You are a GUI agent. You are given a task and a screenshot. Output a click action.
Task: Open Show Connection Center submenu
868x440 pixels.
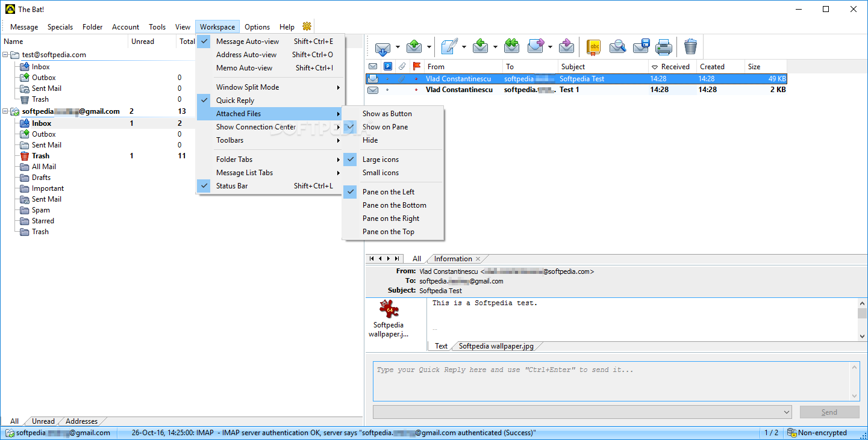(x=270, y=127)
